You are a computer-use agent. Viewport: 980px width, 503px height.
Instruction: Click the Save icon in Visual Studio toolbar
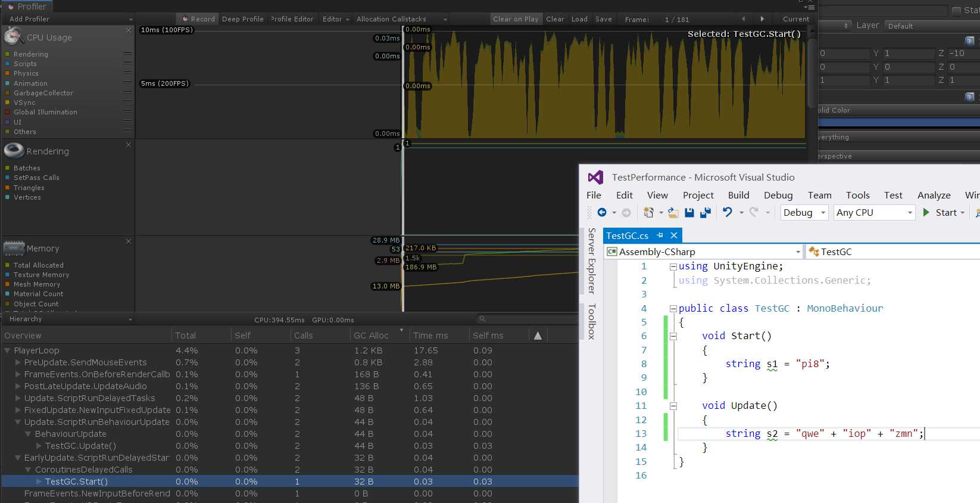pos(689,213)
